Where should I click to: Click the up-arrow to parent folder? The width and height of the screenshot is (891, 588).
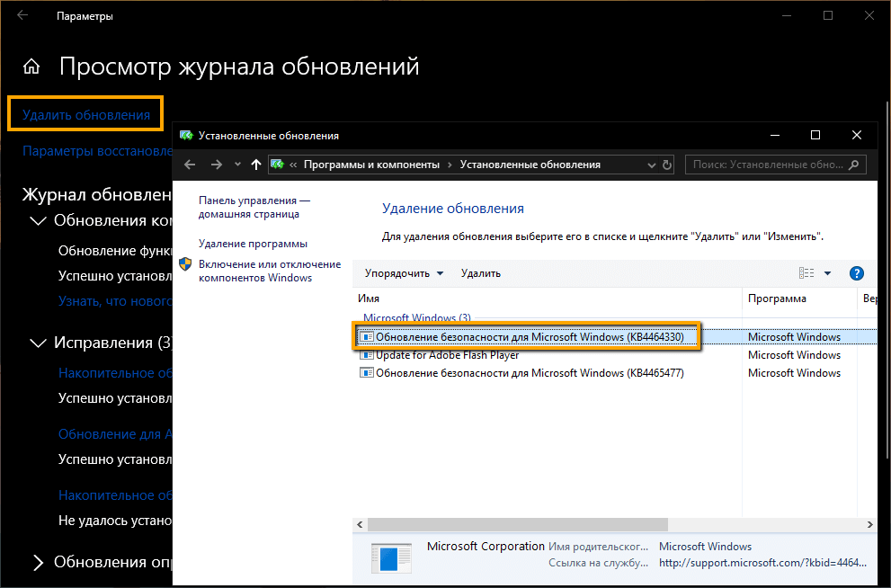tap(255, 165)
